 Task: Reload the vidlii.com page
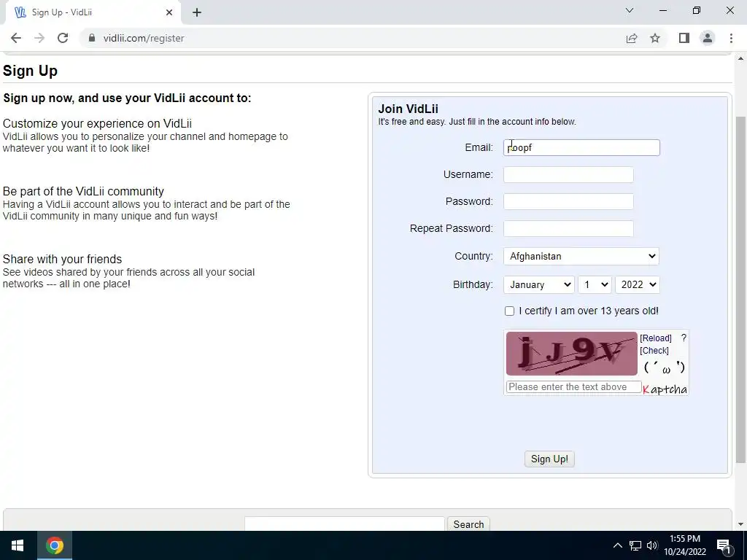point(63,38)
